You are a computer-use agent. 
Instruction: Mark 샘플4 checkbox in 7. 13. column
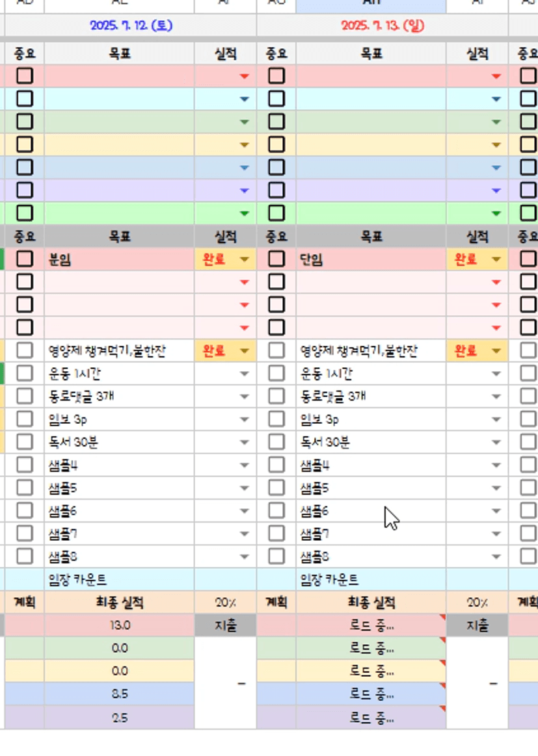[276, 465]
